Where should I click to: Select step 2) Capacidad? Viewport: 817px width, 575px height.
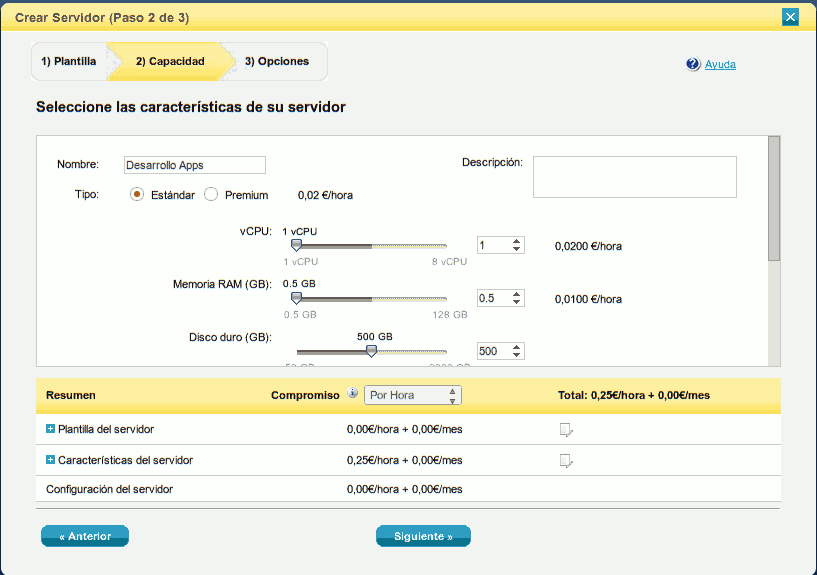click(x=170, y=61)
